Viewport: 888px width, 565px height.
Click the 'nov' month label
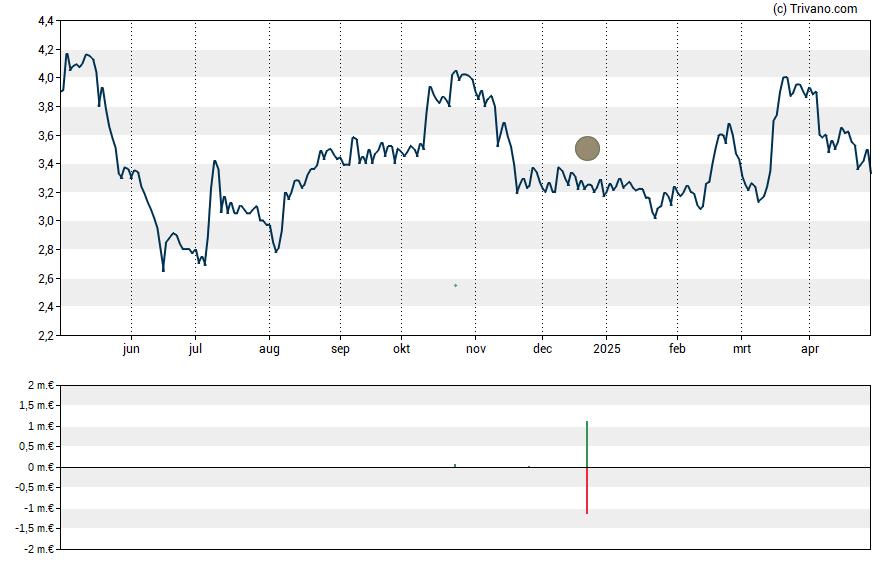pos(476,349)
